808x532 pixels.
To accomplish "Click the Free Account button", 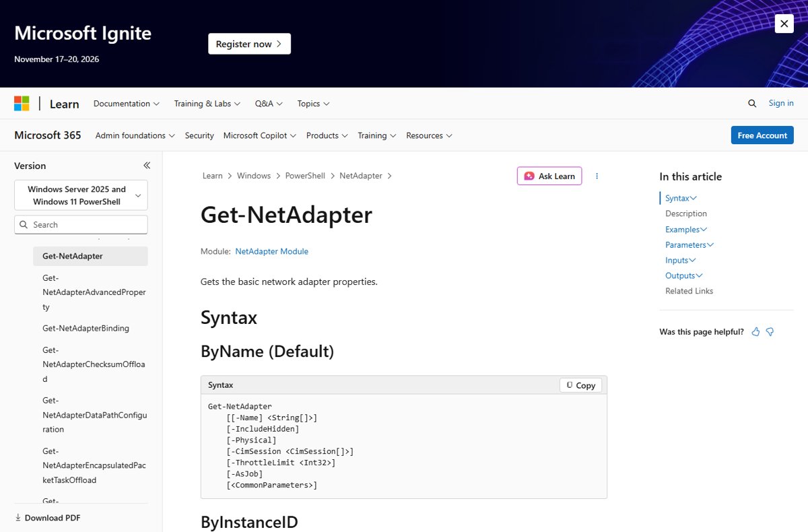I will (x=762, y=135).
